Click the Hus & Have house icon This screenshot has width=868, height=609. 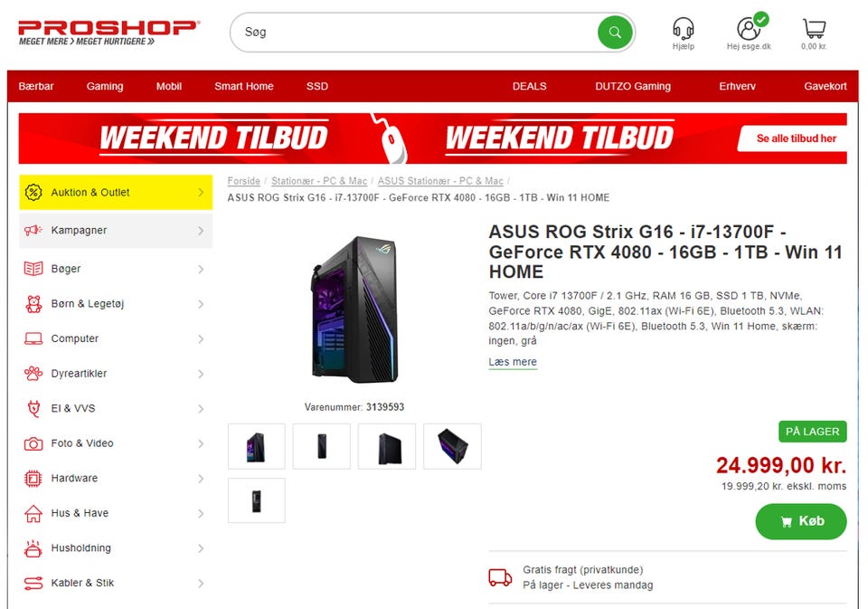point(33,514)
